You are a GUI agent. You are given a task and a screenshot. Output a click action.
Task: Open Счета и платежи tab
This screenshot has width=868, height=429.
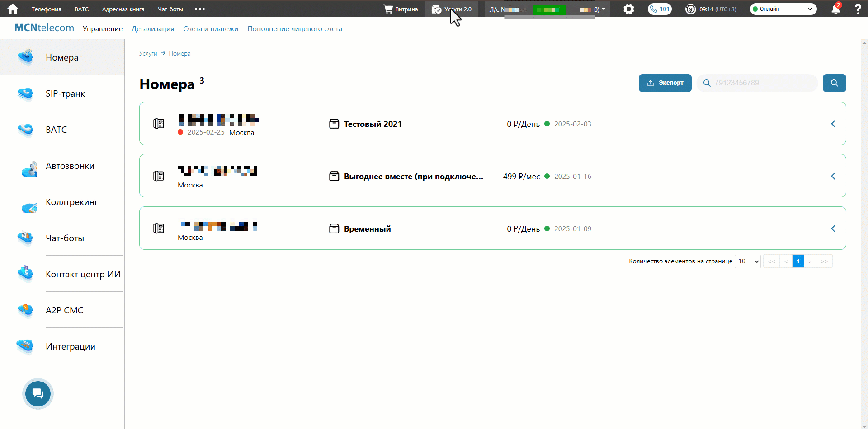click(211, 29)
